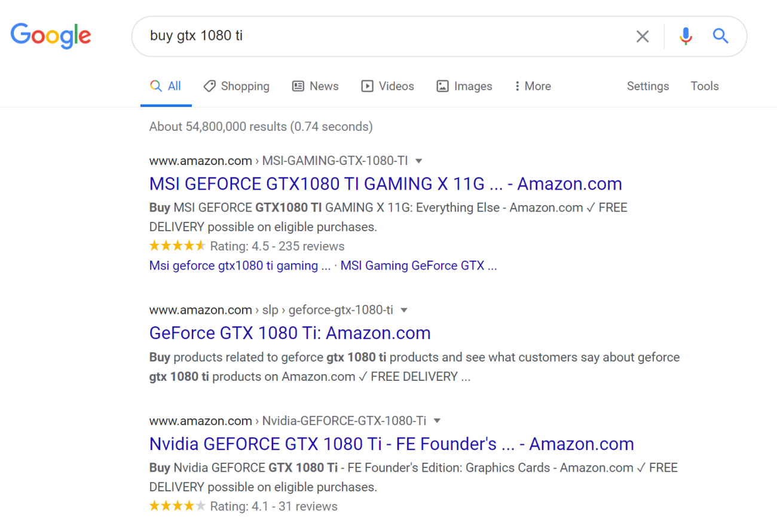Clear the search box with the X icon

tap(643, 36)
